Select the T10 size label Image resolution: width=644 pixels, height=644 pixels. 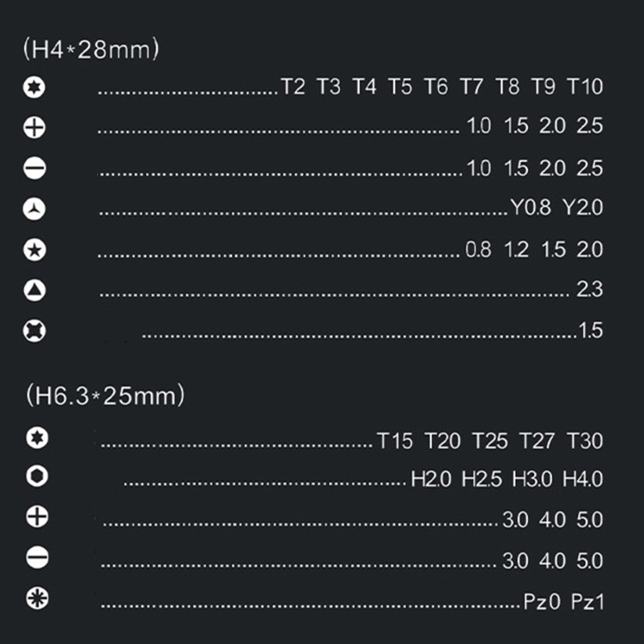coord(585,87)
